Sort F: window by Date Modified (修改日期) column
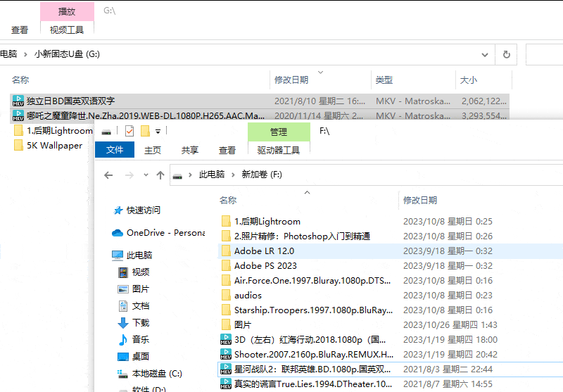Viewport: 563px width, 392px height. pyautogui.click(x=419, y=201)
